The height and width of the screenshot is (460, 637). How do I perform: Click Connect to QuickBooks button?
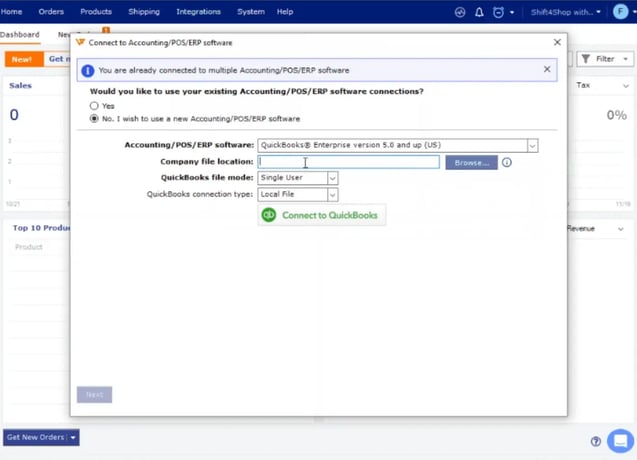coord(322,215)
